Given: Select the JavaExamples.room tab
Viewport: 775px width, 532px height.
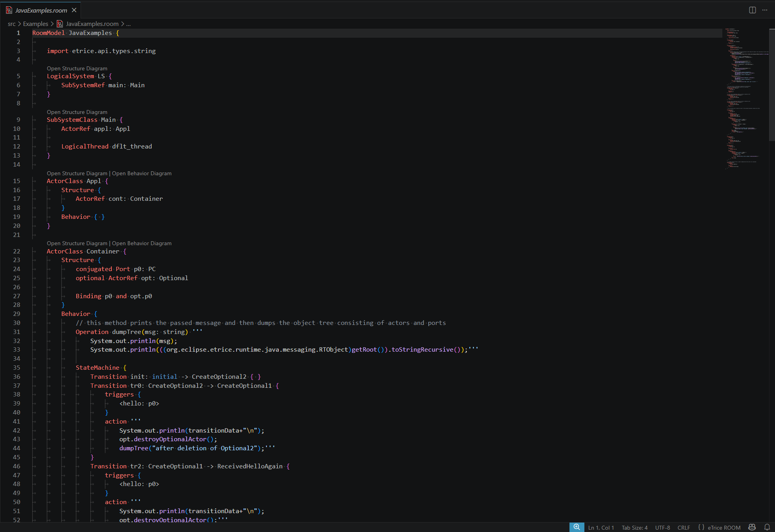Looking at the screenshot, I should [x=41, y=11].
